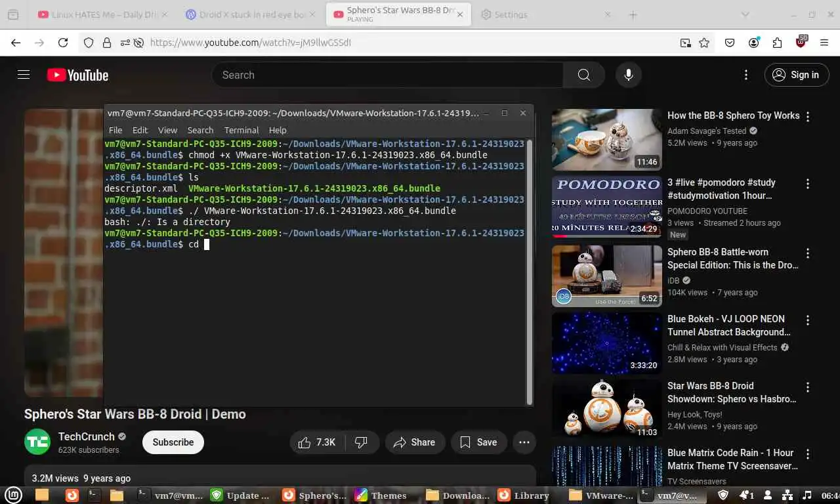The image size is (840, 504).
Task: Open Firefox tab list dropdown arrow
Action: pyautogui.click(x=745, y=14)
